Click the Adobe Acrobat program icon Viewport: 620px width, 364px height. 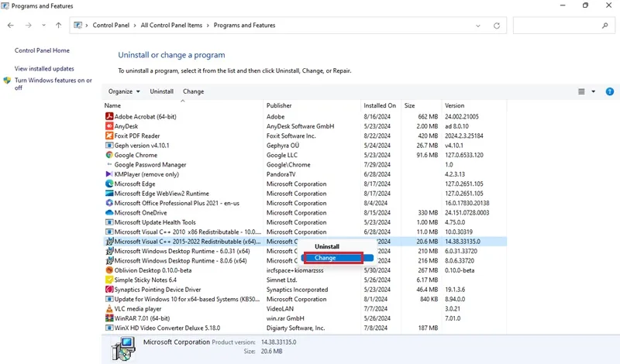(109, 117)
